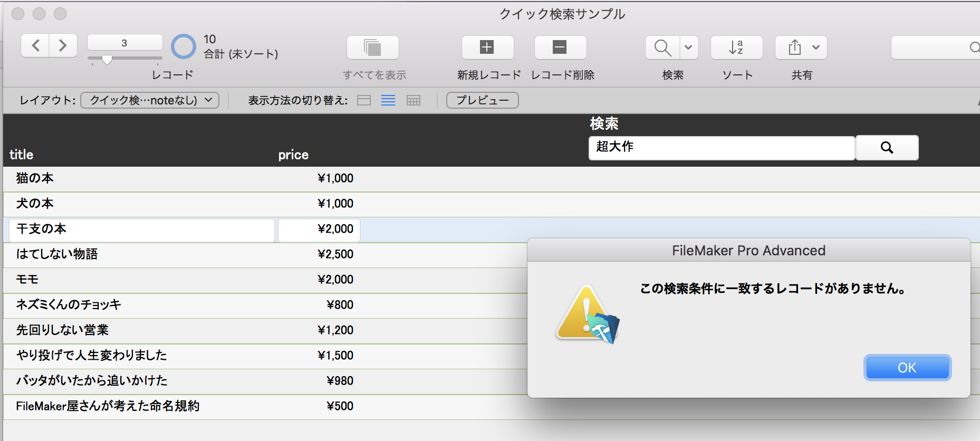The height and width of the screenshot is (441, 980).
Task: Click the ¥2,000 price of モモ
Action: click(x=335, y=280)
